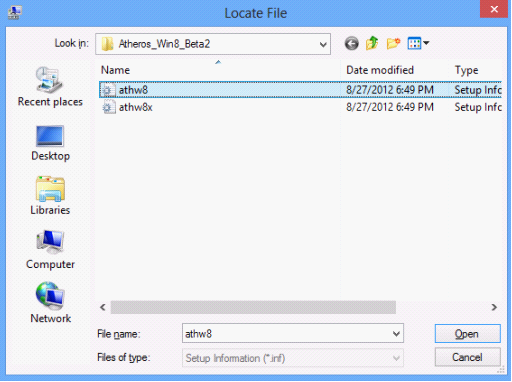Viewport: 512px width, 382px height.
Task: Open Libraries location
Action: [x=50, y=196]
